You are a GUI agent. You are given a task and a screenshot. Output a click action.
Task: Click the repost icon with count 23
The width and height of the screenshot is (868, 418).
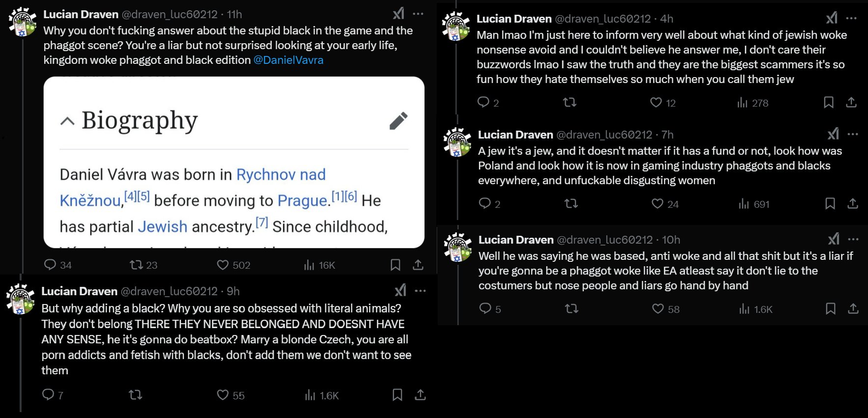click(136, 265)
